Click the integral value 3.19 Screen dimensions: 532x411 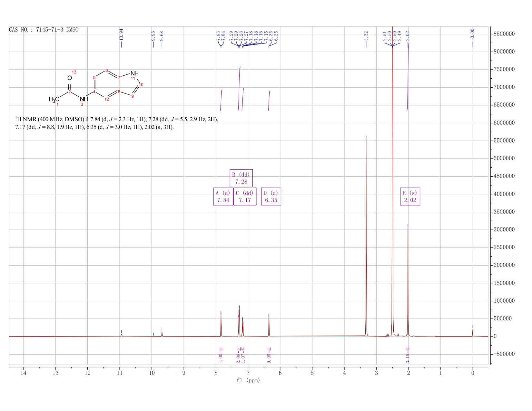point(408,358)
